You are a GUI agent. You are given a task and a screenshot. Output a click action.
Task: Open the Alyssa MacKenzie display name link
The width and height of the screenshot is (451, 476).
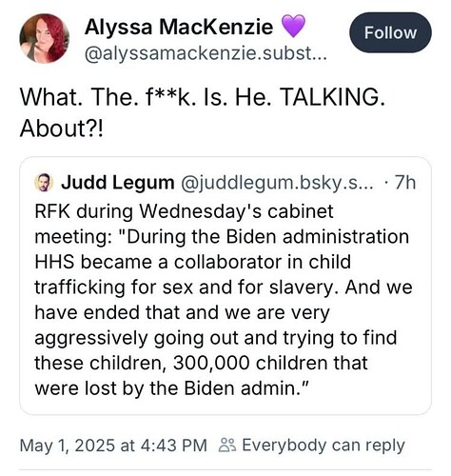point(179,27)
